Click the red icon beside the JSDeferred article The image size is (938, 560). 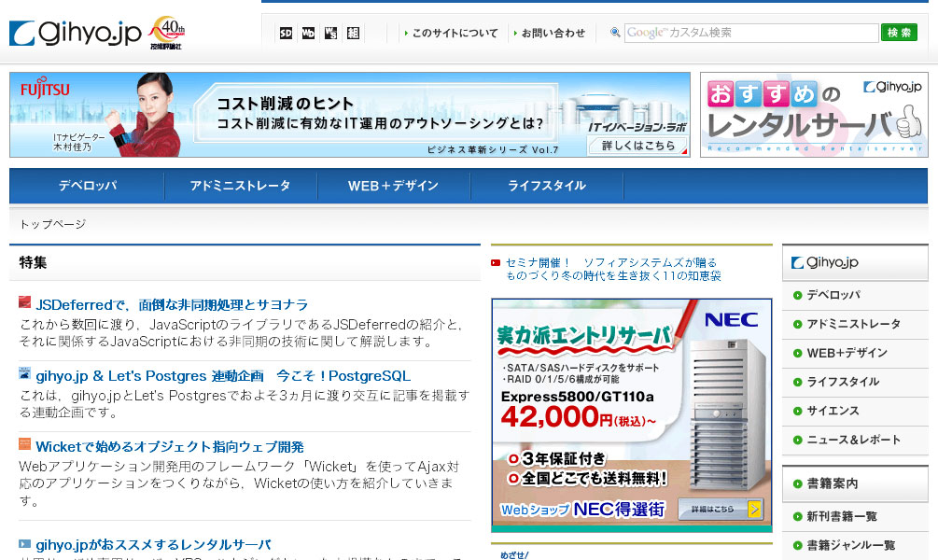click(25, 303)
